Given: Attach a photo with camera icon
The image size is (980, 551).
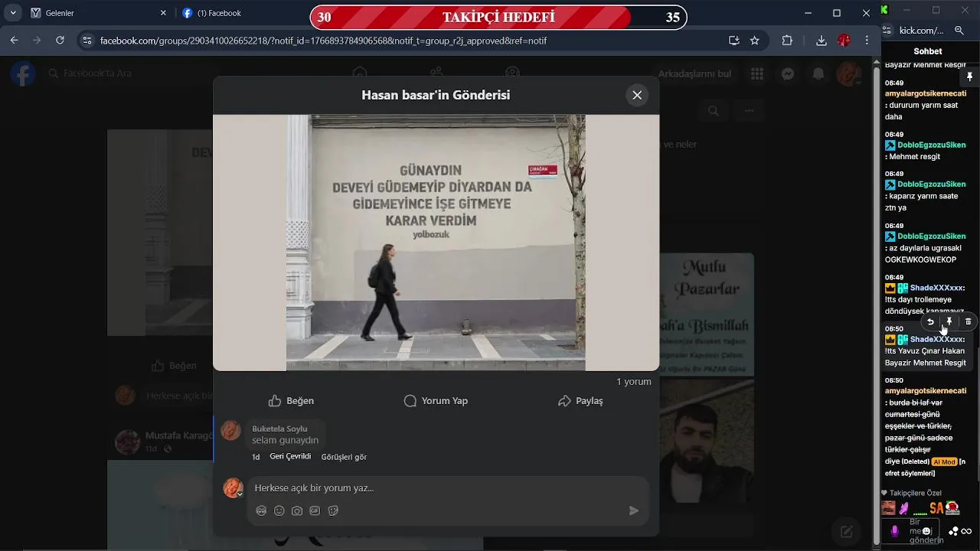Looking at the screenshot, I should click(x=297, y=510).
